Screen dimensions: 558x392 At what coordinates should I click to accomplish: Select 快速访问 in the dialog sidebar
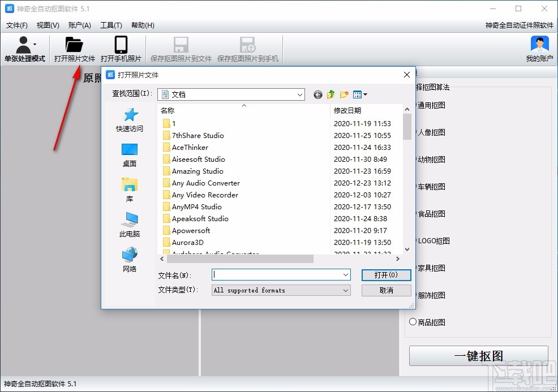[130, 120]
